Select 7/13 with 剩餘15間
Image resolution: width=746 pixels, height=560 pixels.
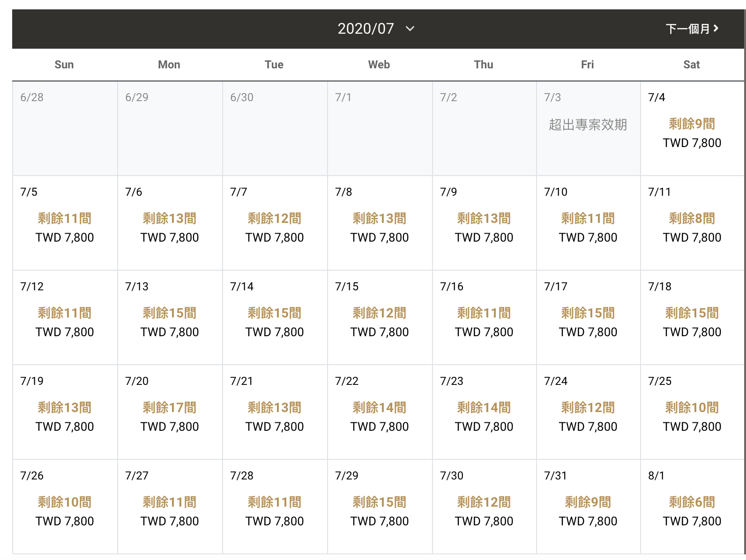coord(170,318)
